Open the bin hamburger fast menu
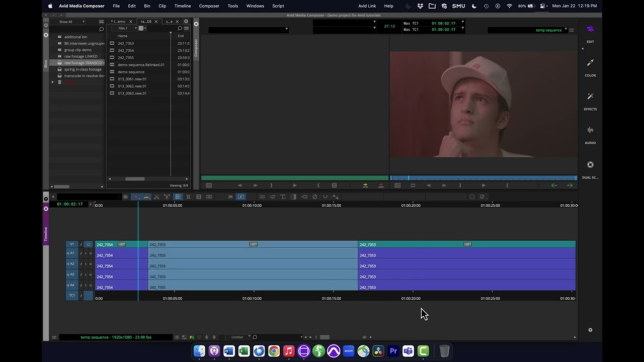The height and width of the screenshot is (362, 644). tap(186, 28)
